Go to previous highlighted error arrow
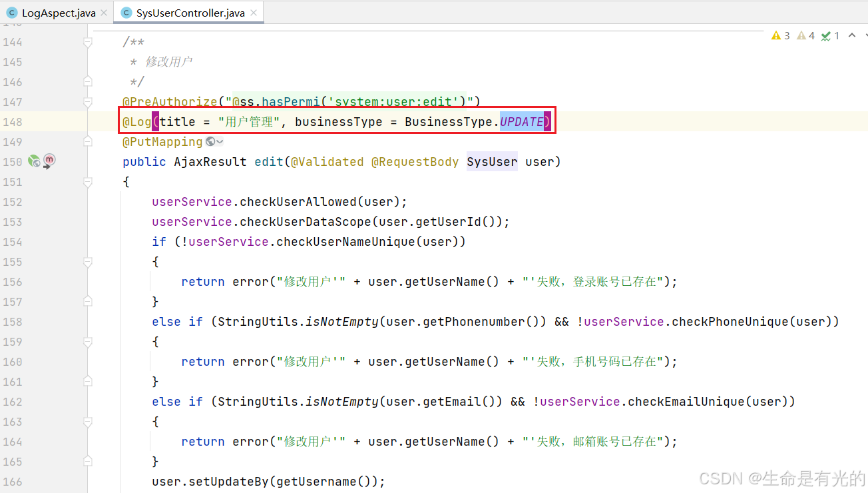 coord(851,35)
